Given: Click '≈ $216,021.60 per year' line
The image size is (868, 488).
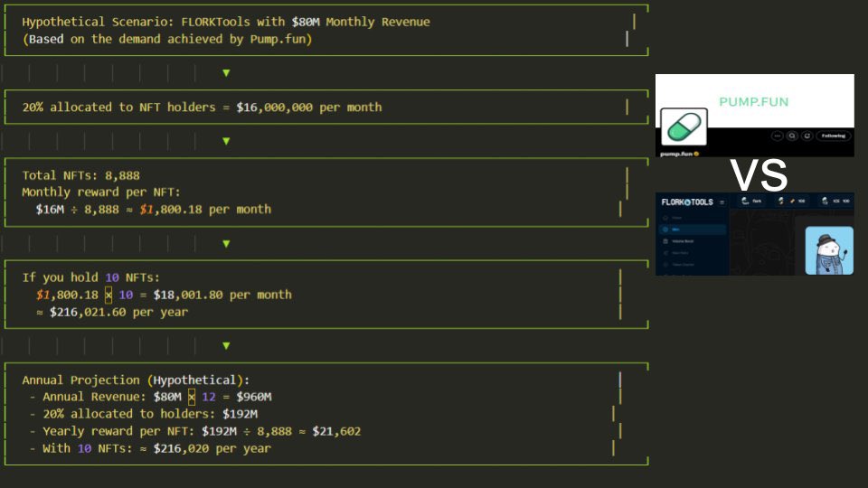Looking at the screenshot, I should tap(112, 312).
